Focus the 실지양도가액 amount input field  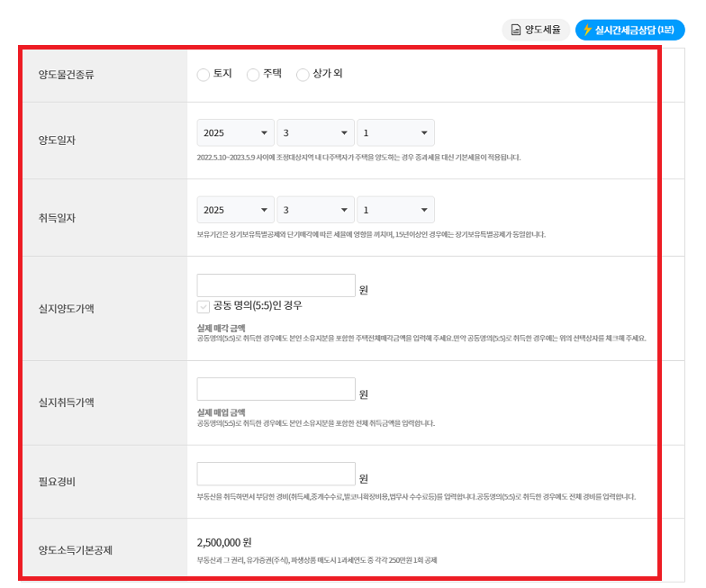pyautogui.click(x=276, y=285)
